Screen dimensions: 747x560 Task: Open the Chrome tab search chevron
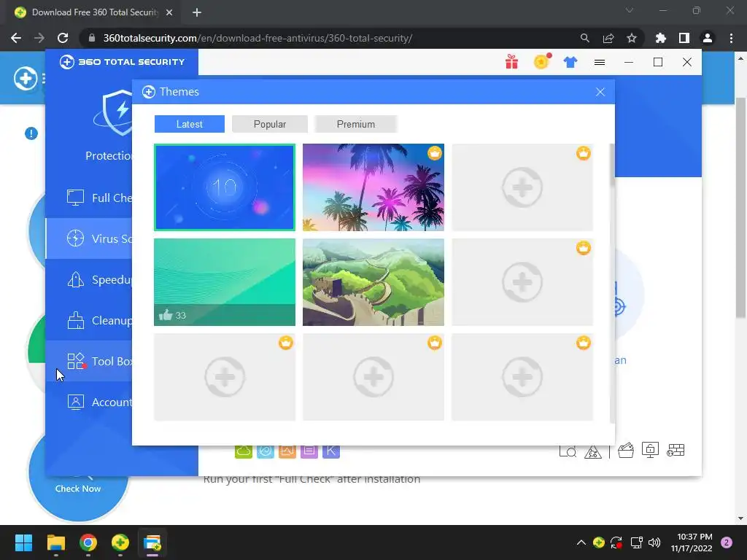coord(630,10)
